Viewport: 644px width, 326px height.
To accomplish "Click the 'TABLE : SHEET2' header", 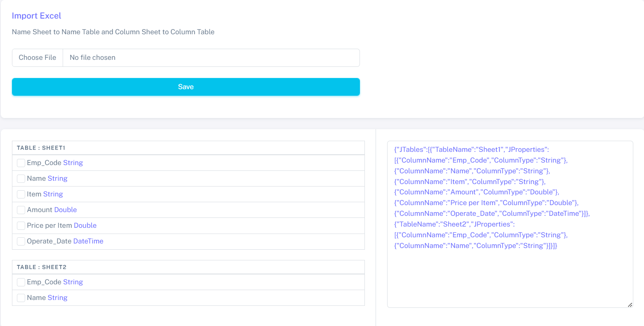I will (188, 267).
